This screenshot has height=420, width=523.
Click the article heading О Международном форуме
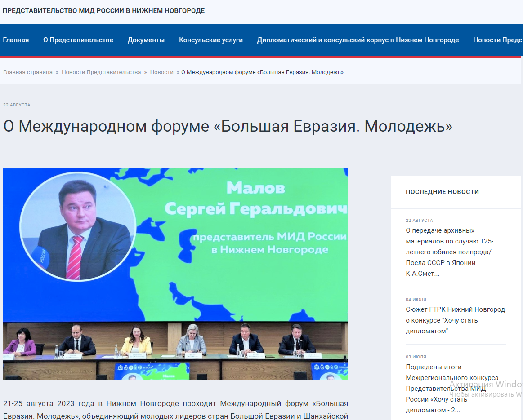tap(228, 126)
